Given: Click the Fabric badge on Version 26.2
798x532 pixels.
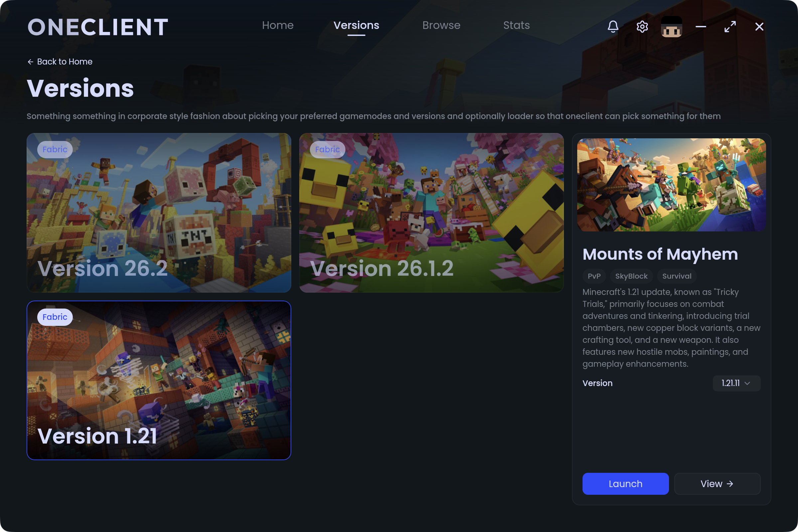Looking at the screenshot, I should point(55,149).
